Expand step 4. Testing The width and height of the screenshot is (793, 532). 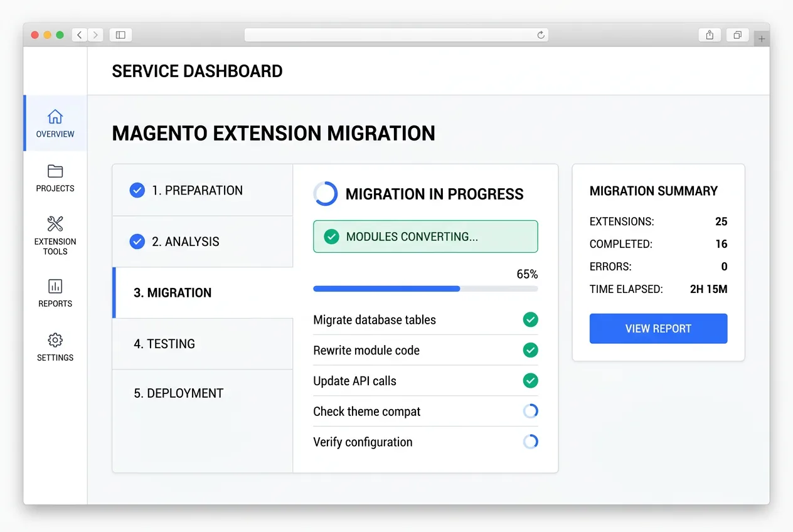[x=202, y=343]
